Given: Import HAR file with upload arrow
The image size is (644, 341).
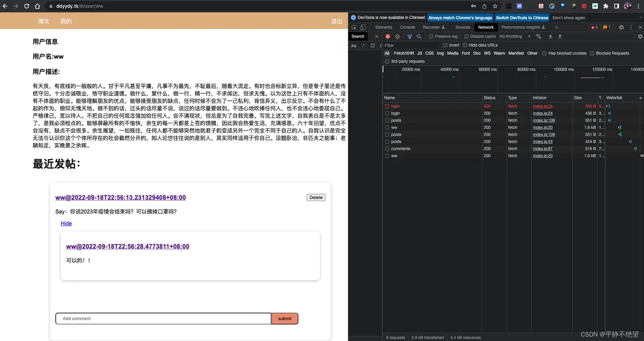Looking at the screenshot, I should tap(550, 36).
